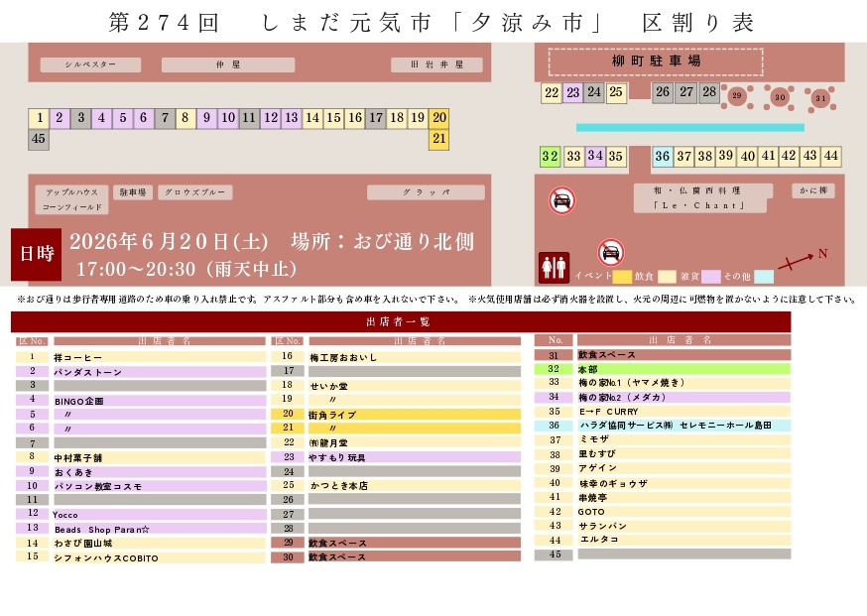Click the pale yellow 飲食 legend swatch

pos(667,277)
